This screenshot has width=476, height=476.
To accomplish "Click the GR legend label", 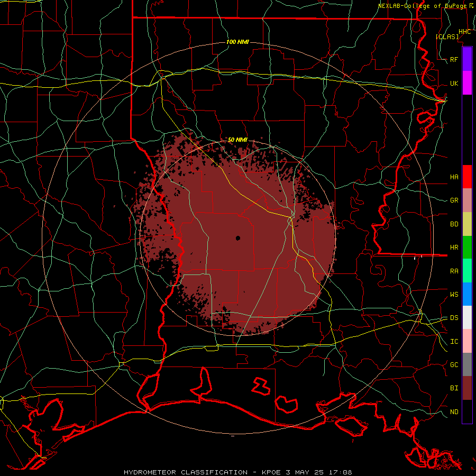I will tap(454, 200).
